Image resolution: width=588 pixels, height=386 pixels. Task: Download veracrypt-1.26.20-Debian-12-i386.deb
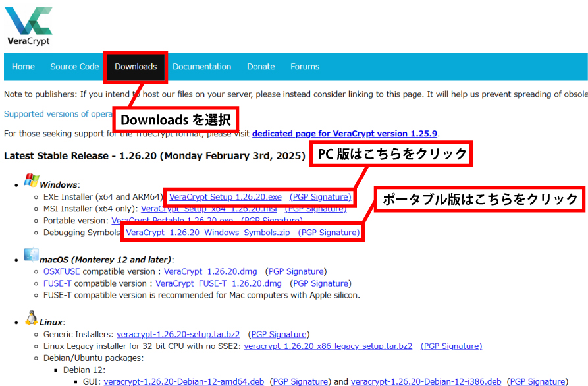[x=426, y=381]
